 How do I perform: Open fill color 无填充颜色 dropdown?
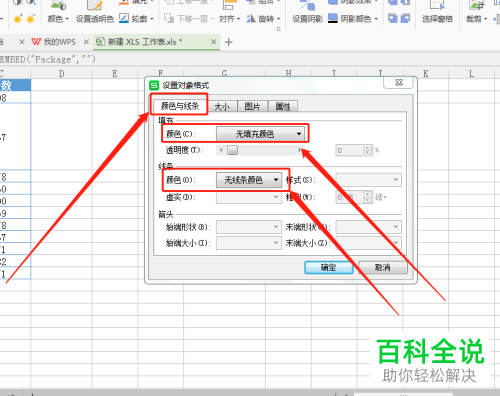tap(261, 134)
